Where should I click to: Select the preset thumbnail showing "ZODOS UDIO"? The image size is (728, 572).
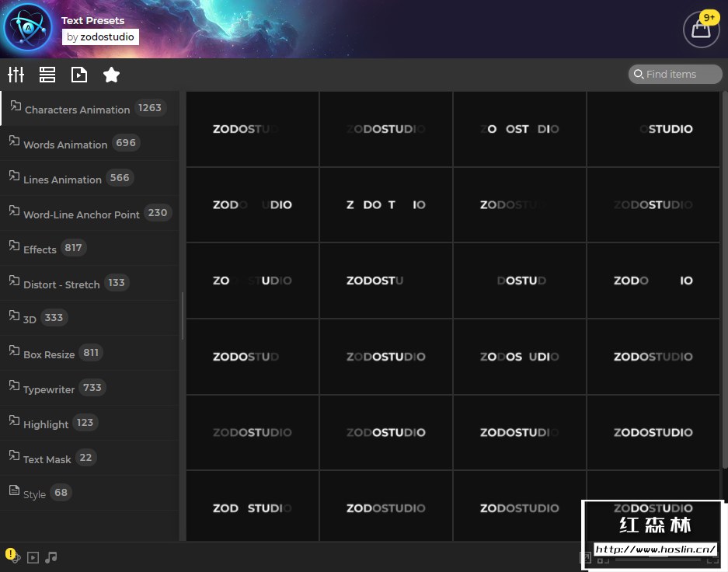tap(520, 357)
